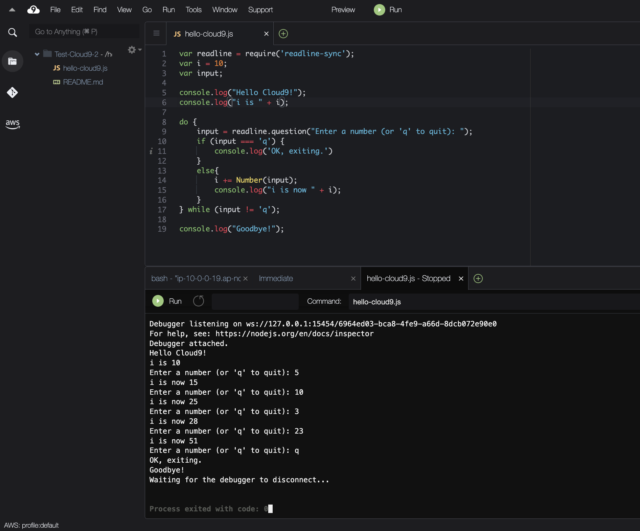Click the info marker beside line 11

point(151,151)
